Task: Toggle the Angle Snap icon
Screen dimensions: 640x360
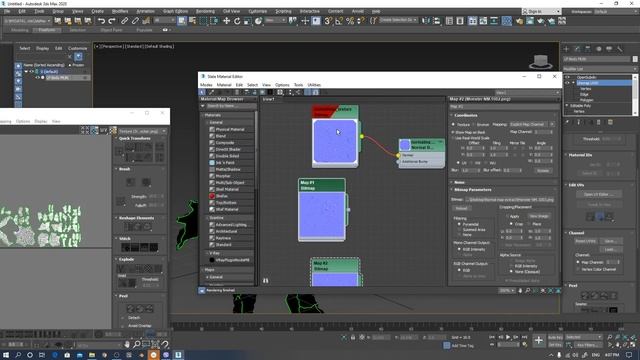Action: [339, 20]
